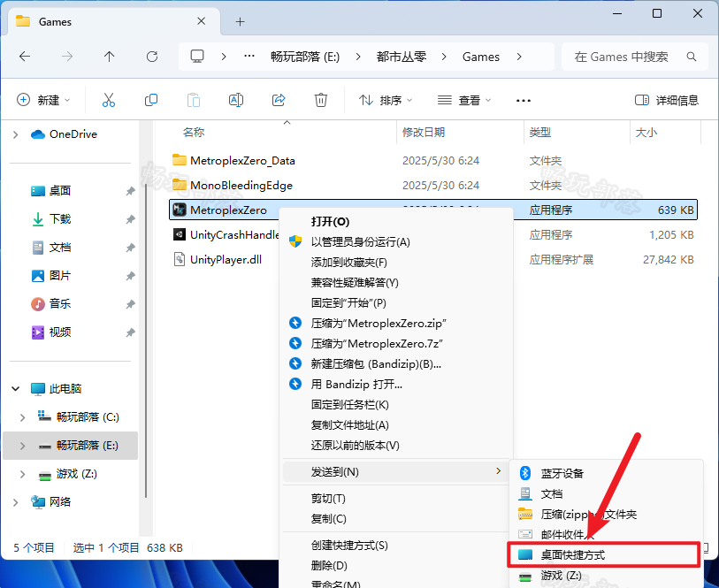Image resolution: width=719 pixels, height=588 pixels.
Task: Choose 打开(O) in context menu
Action: click(330, 221)
